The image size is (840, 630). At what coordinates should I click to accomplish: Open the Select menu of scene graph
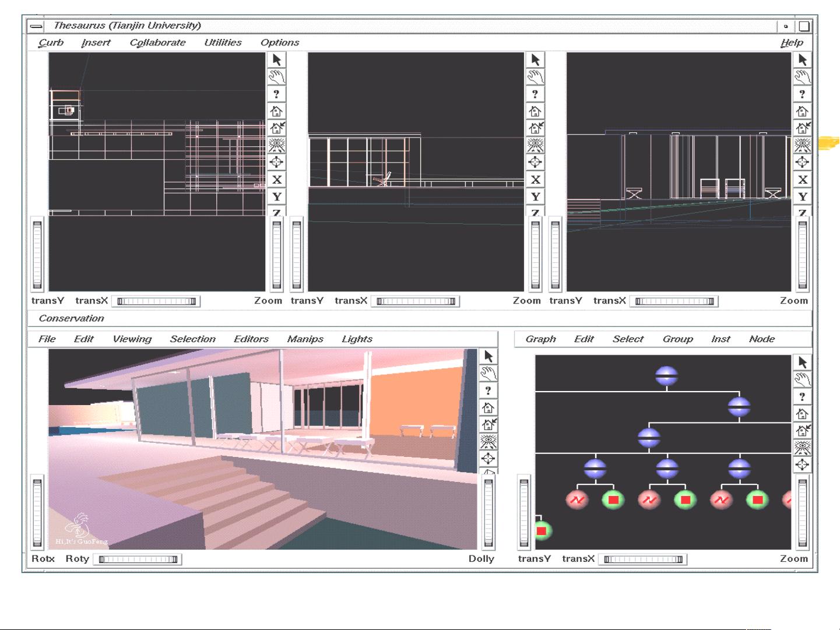click(628, 339)
